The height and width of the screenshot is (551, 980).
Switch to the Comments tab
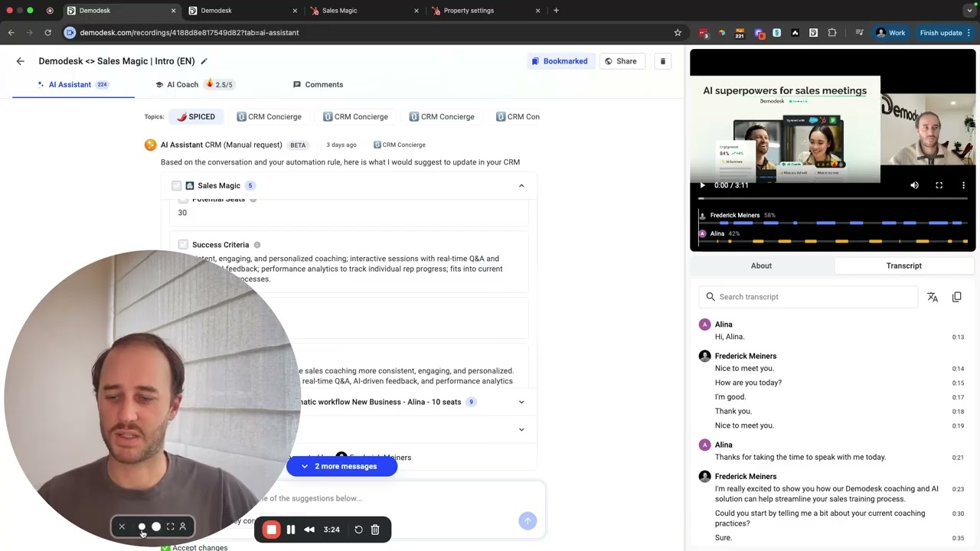point(318,84)
